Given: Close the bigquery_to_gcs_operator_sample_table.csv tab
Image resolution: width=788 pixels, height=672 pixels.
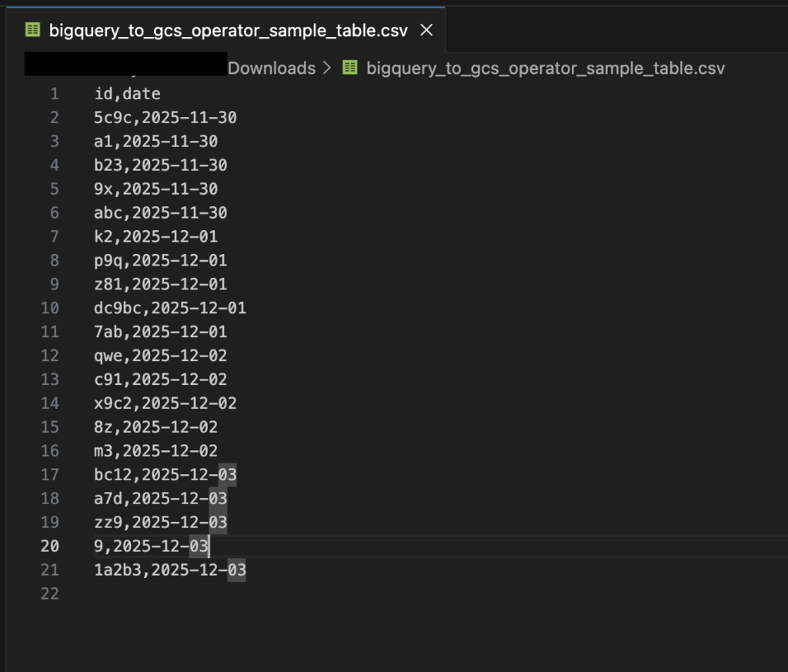Looking at the screenshot, I should [x=426, y=31].
